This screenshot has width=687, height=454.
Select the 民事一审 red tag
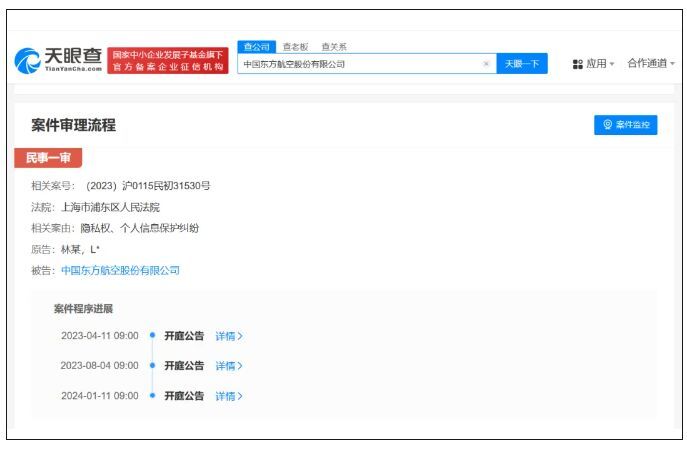click(48, 158)
